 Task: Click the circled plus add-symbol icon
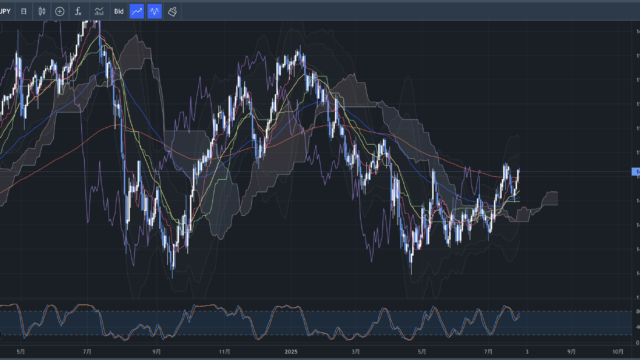coord(60,11)
